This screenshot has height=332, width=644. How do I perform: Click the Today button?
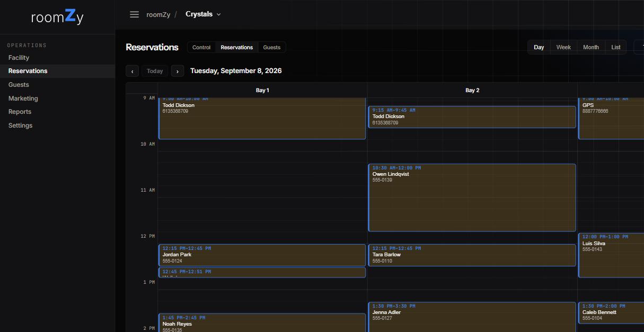click(155, 71)
